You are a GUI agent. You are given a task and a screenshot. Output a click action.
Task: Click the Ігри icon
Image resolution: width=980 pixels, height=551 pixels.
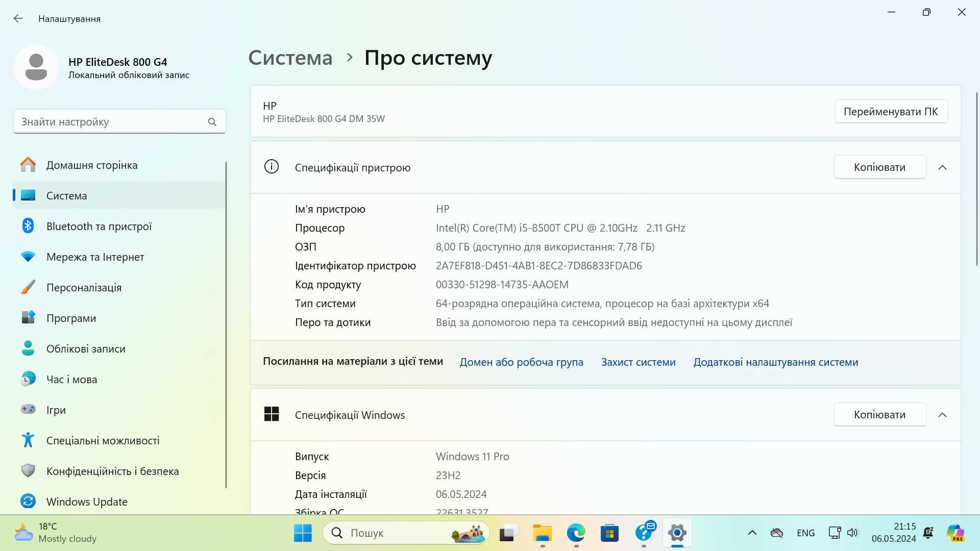click(x=28, y=409)
